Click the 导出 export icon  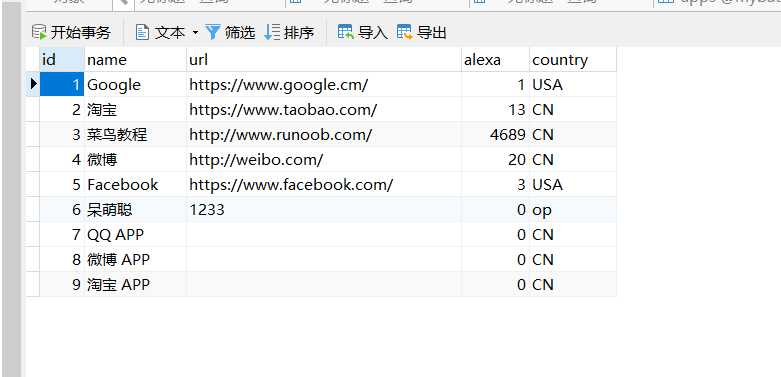[405, 33]
